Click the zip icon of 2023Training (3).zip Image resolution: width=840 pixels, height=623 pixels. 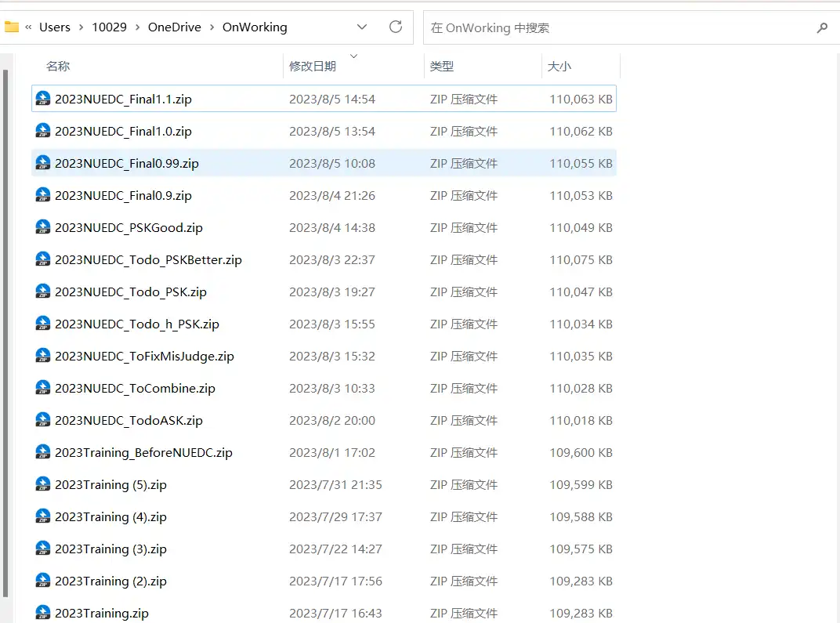pyautogui.click(x=43, y=549)
